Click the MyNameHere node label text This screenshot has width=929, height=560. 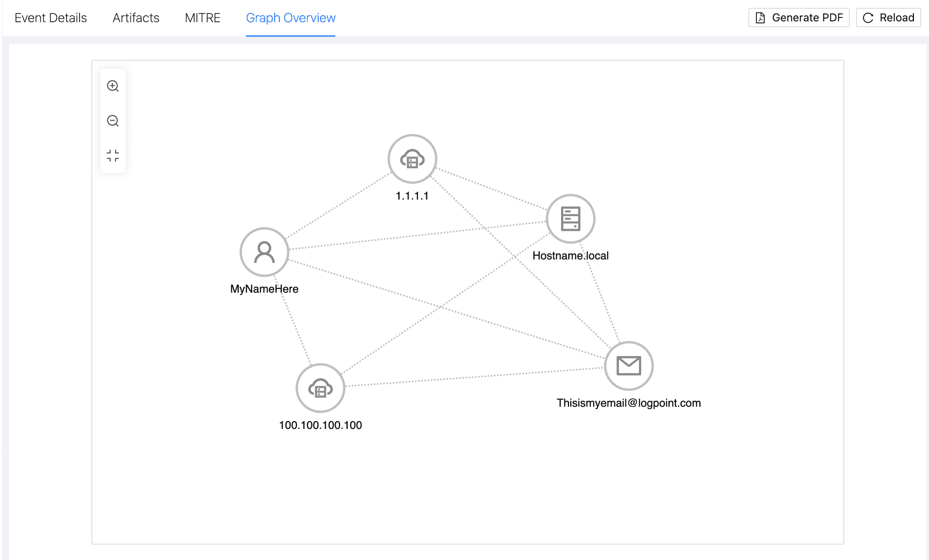[264, 289]
